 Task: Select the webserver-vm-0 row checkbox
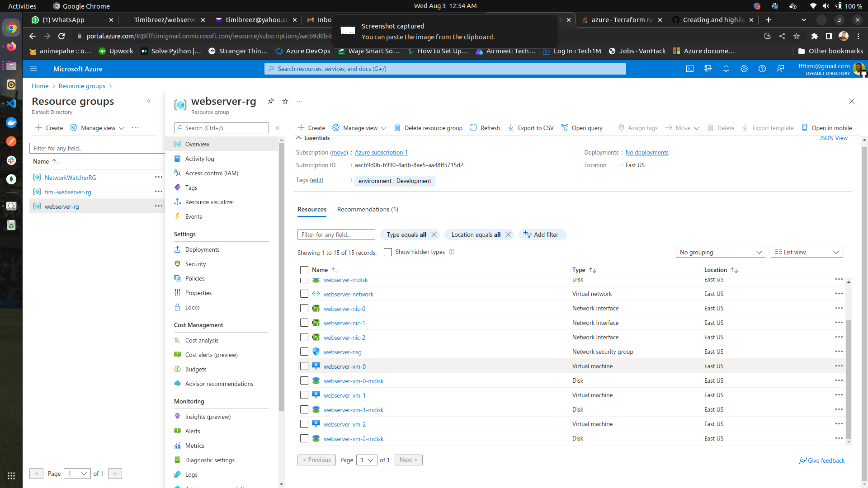pyautogui.click(x=304, y=366)
